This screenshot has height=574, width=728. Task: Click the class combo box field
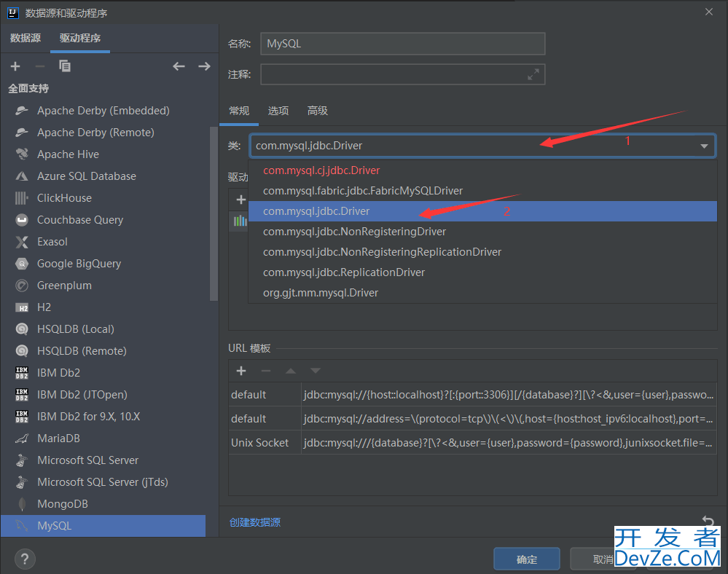pos(482,146)
